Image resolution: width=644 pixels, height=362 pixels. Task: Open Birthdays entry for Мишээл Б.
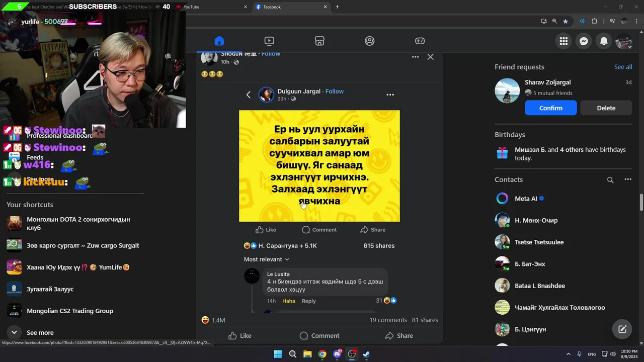563,154
